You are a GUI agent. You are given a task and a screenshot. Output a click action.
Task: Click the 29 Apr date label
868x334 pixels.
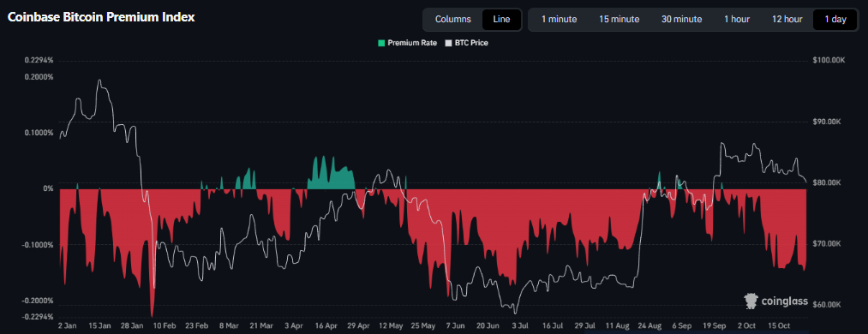[359, 326]
